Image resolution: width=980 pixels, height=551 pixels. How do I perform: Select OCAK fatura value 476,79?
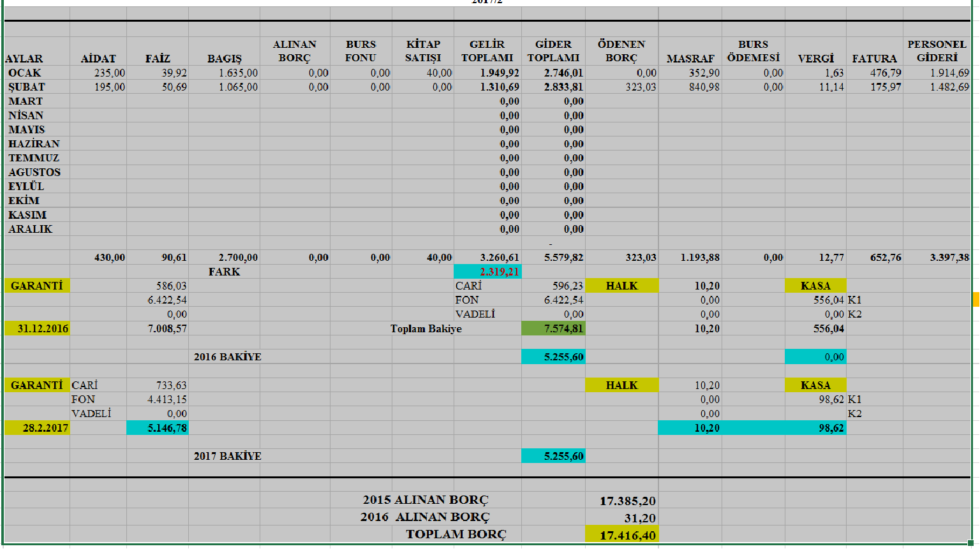tap(875, 73)
